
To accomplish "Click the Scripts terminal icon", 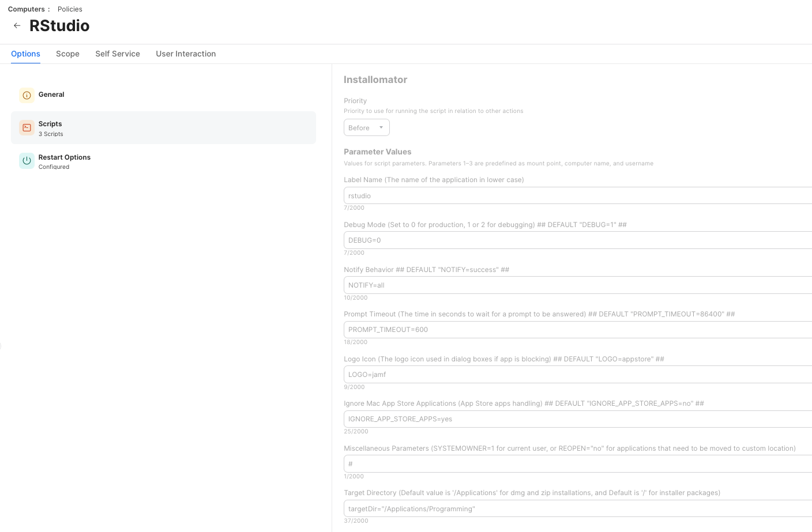I will [x=27, y=127].
